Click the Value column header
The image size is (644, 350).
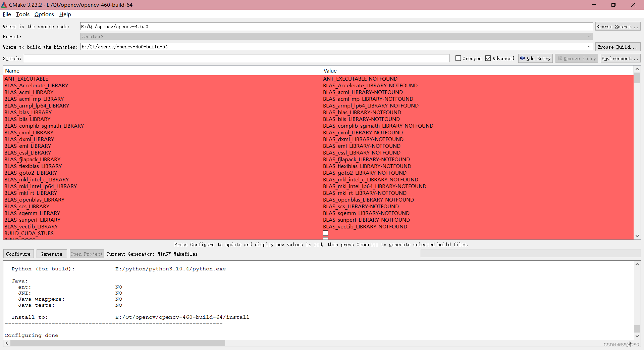click(478, 71)
